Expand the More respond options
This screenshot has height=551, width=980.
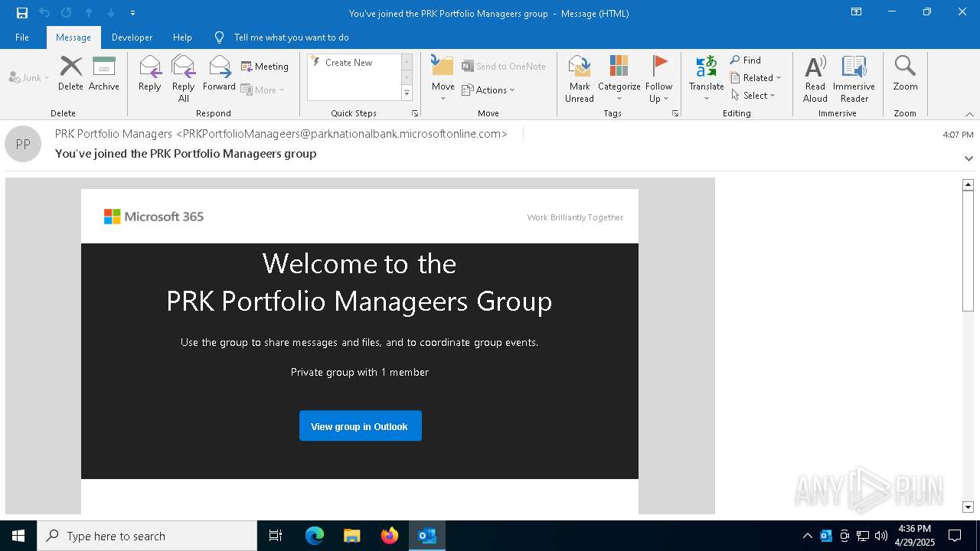(x=263, y=90)
